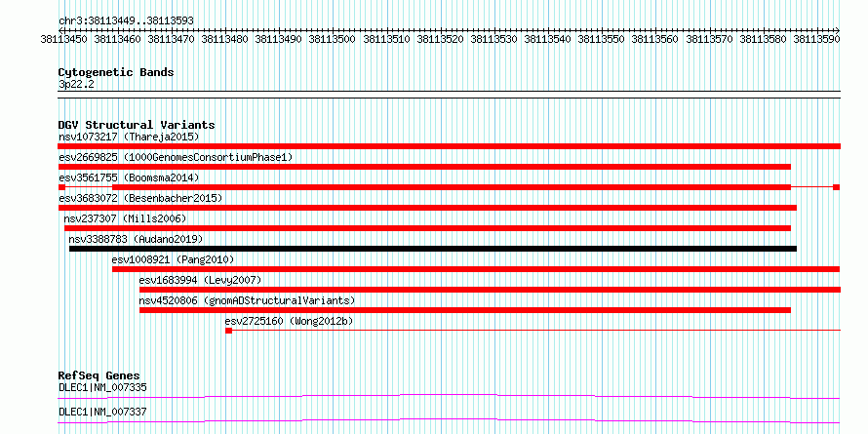
Task: Click the chr3:38113449..38113593 region label
Action: pyautogui.click(x=126, y=20)
